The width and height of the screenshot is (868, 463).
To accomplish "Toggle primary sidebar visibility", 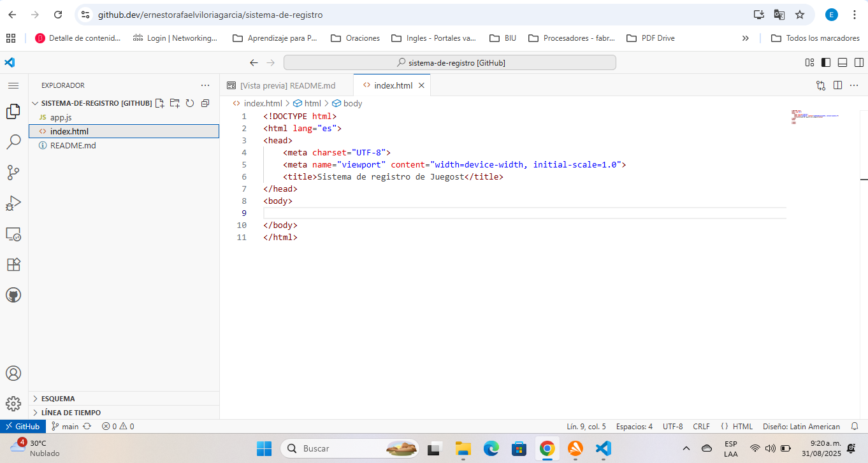I will (x=826, y=62).
